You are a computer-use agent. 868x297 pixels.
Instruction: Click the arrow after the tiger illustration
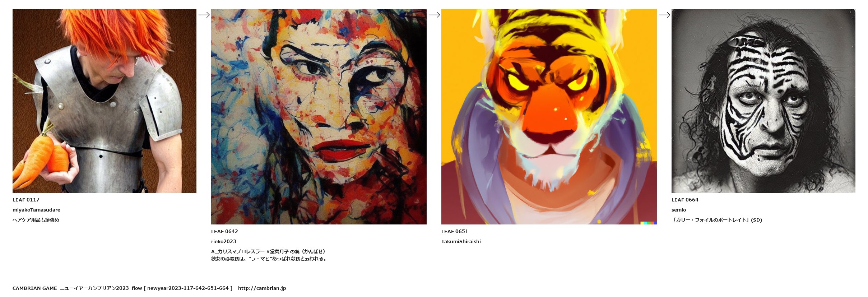(664, 15)
